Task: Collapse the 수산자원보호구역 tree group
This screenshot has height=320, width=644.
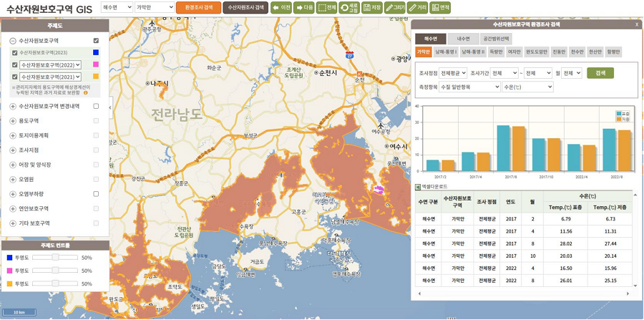Action: [13, 41]
